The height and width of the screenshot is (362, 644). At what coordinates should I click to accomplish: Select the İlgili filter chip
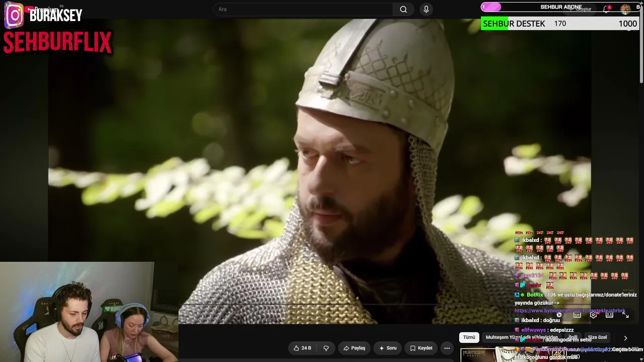pyautogui.click(x=573, y=337)
